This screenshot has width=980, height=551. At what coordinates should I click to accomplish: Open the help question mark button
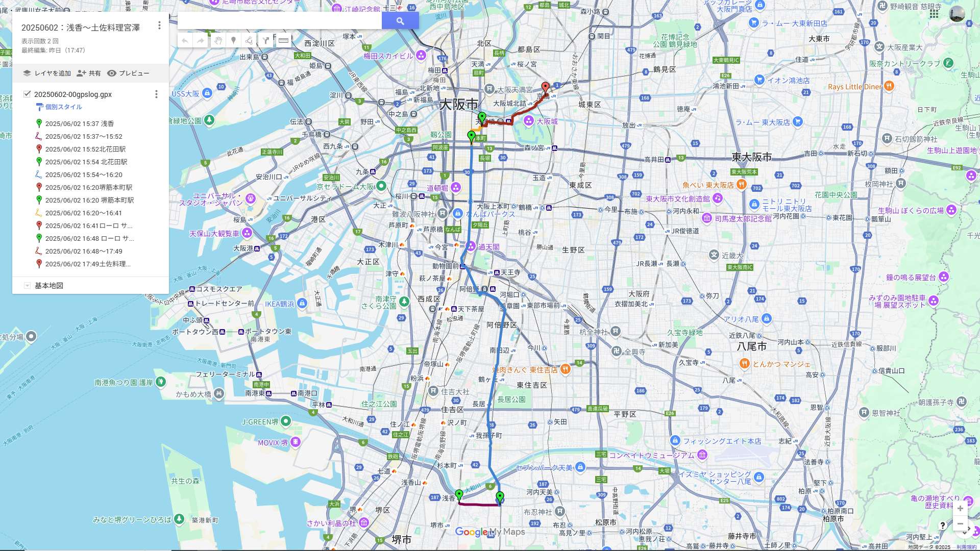[943, 525]
